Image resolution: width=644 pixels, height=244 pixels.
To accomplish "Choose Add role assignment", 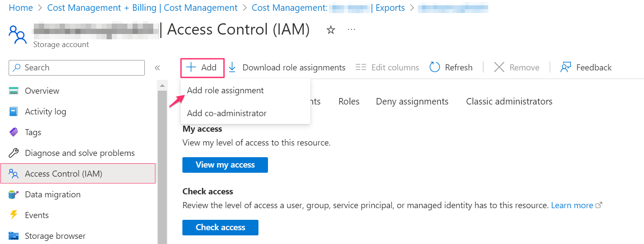I will point(225,90).
